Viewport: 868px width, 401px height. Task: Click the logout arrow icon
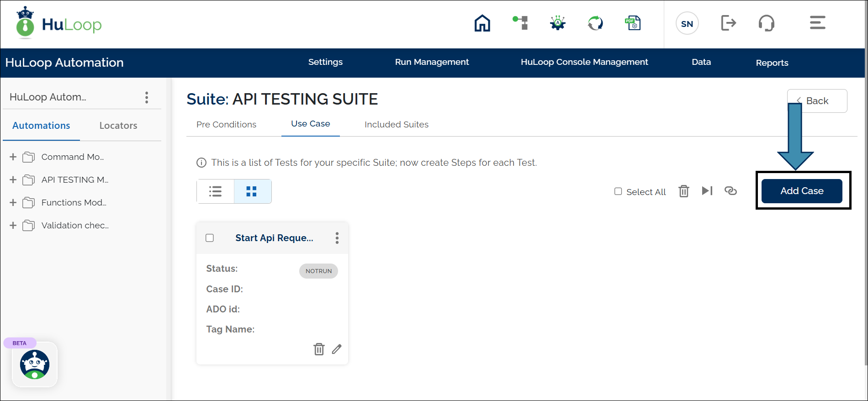coord(728,23)
